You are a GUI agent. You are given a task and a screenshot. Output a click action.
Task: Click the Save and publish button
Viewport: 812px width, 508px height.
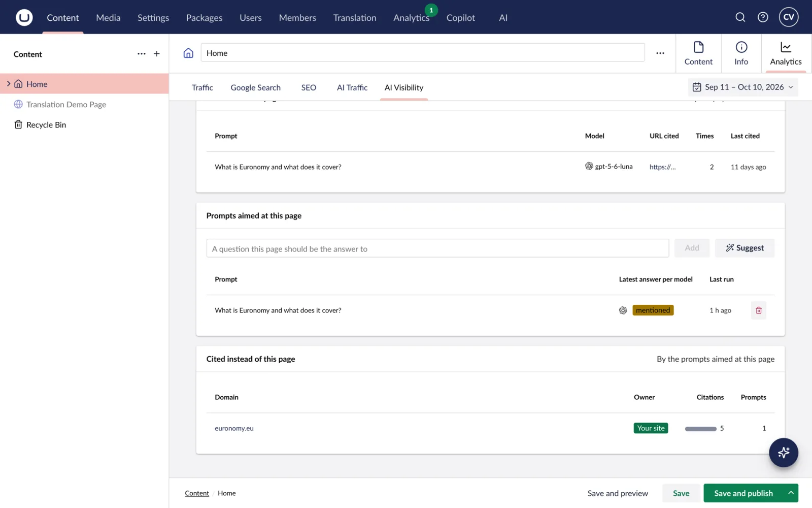[743, 493]
